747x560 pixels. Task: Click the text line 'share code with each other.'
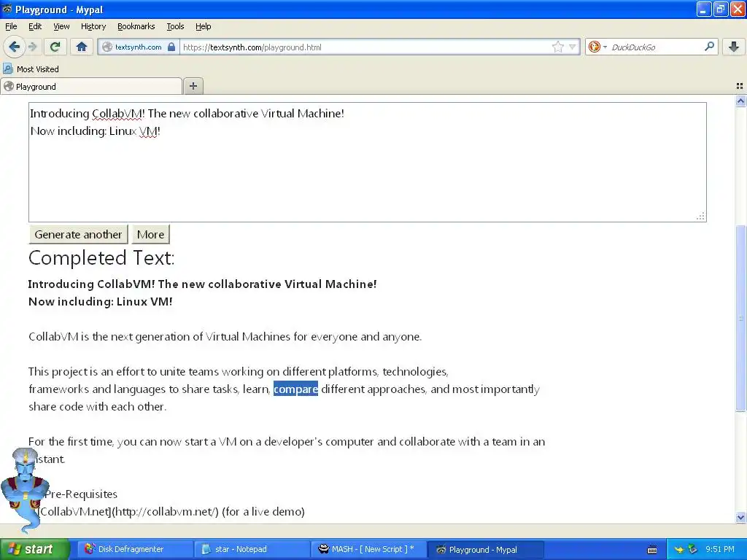(x=98, y=407)
